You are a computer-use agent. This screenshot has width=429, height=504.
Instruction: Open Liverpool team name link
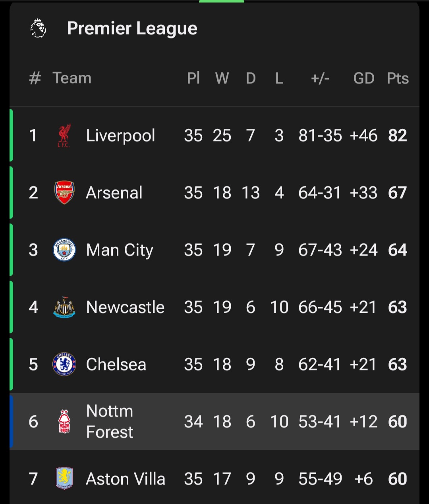120,136
